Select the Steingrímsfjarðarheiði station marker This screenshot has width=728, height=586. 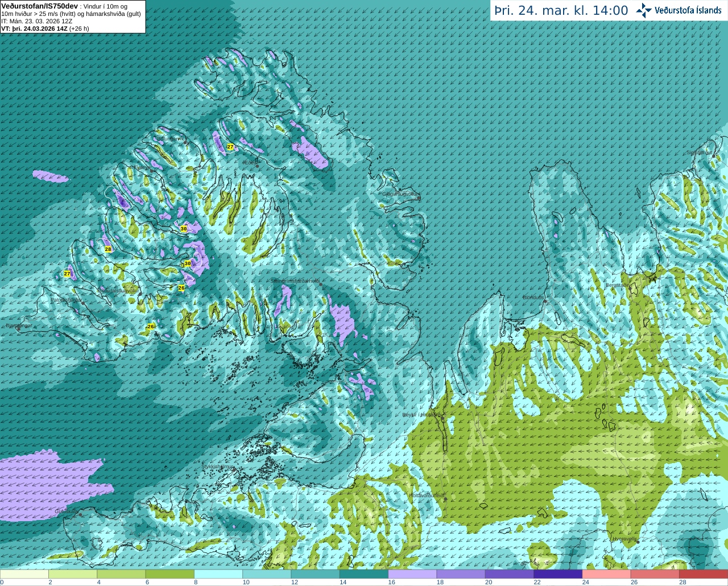coord(320,284)
